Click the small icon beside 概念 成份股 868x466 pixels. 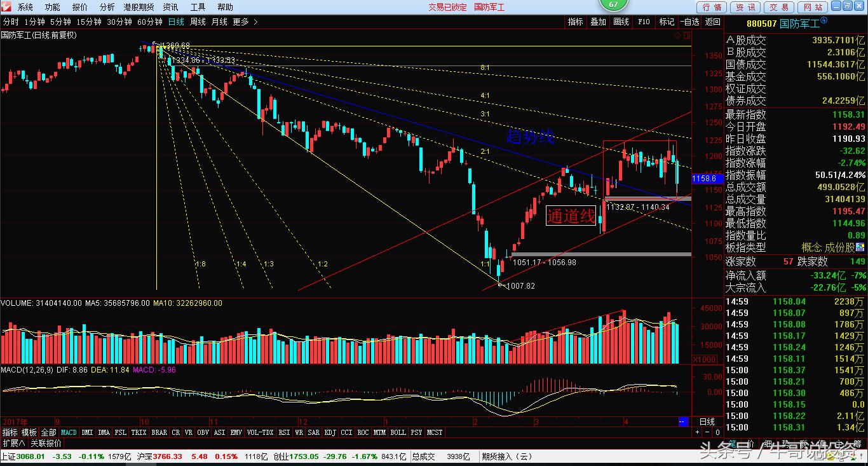[860, 247]
